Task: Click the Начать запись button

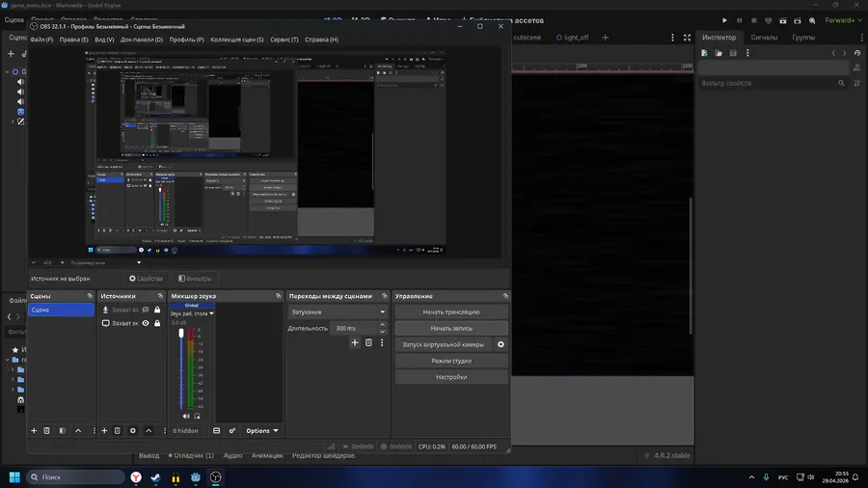Action: click(x=451, y=328)
